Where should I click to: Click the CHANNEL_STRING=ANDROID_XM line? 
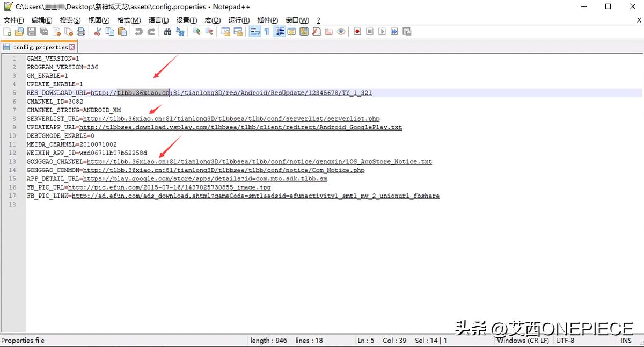[74, 110]
